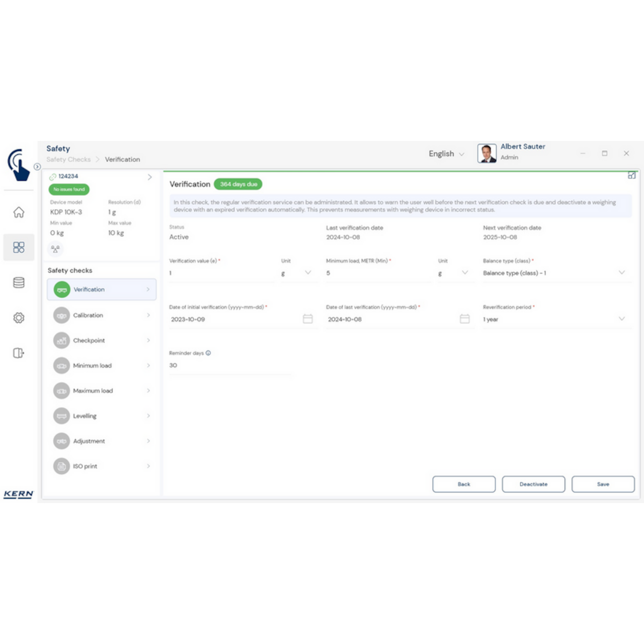Open the date picker for initial verification
This screenshot has height=644, width=644.
click(x=307, y=318)
